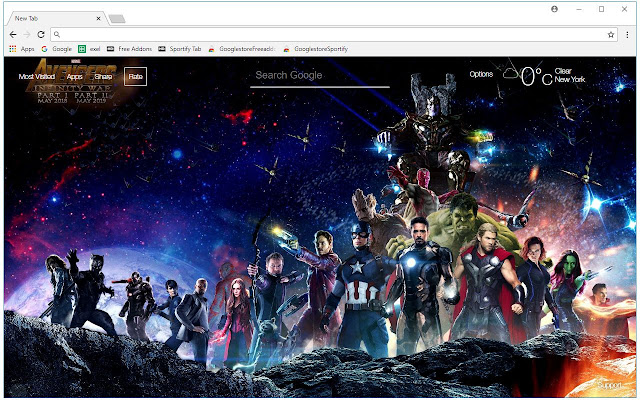Open Options on the new tab page
640x400 pixels.
(x=481, y=74)
